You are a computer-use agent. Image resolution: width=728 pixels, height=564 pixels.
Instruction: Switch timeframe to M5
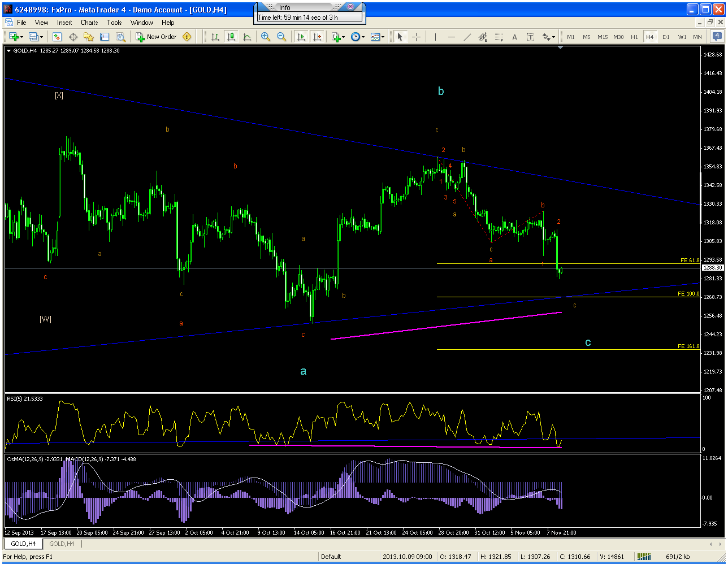coord(587,37)
